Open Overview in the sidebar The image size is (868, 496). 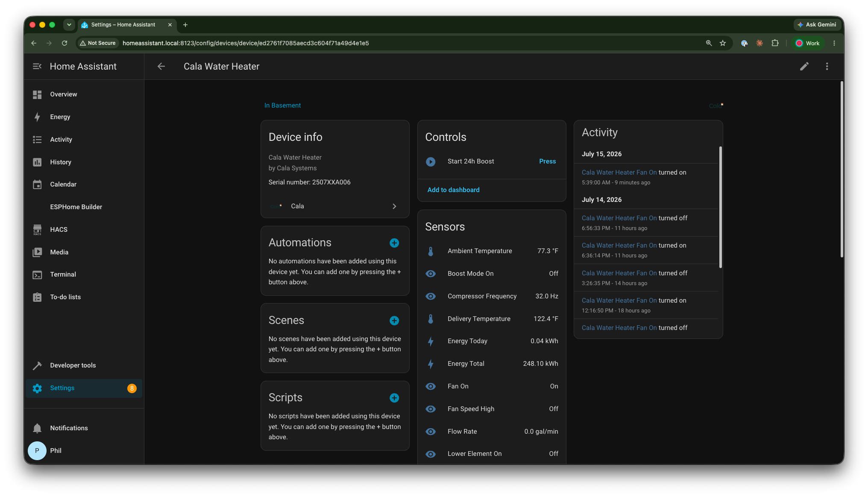click(x=84, y=94)
